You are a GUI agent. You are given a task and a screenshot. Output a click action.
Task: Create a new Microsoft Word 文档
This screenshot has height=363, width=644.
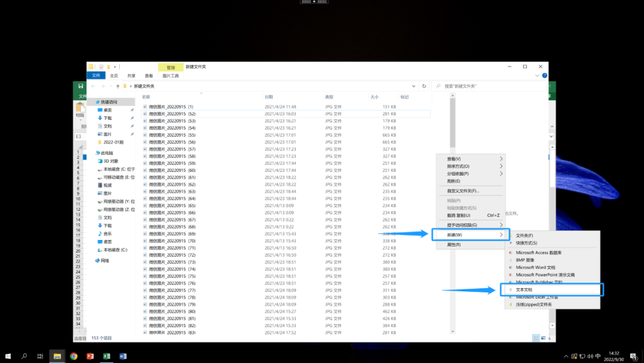[x=552, y=267]
